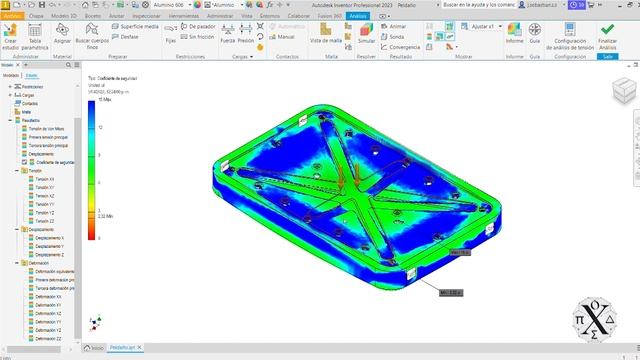This screenshot has width=640, height=360.
Task: Open the Vista de malla view
Action: pos(326,33)
